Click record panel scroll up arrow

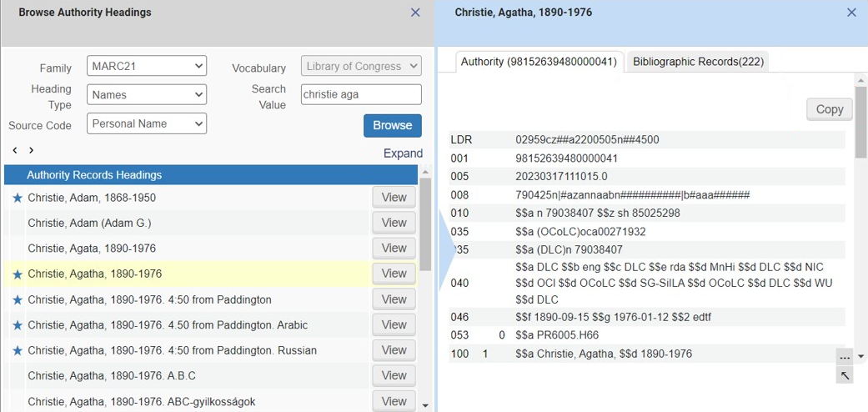(x=860, y=81)
